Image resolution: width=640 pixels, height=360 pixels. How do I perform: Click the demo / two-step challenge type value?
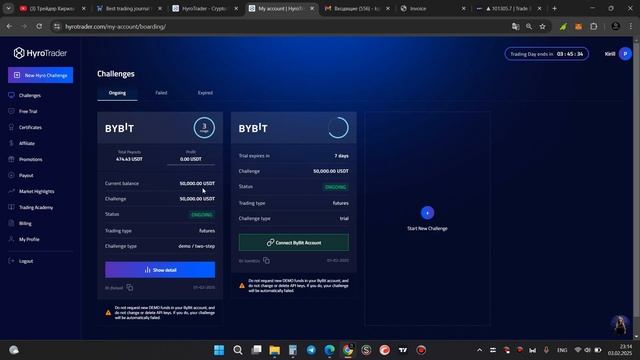pos(196,246)
